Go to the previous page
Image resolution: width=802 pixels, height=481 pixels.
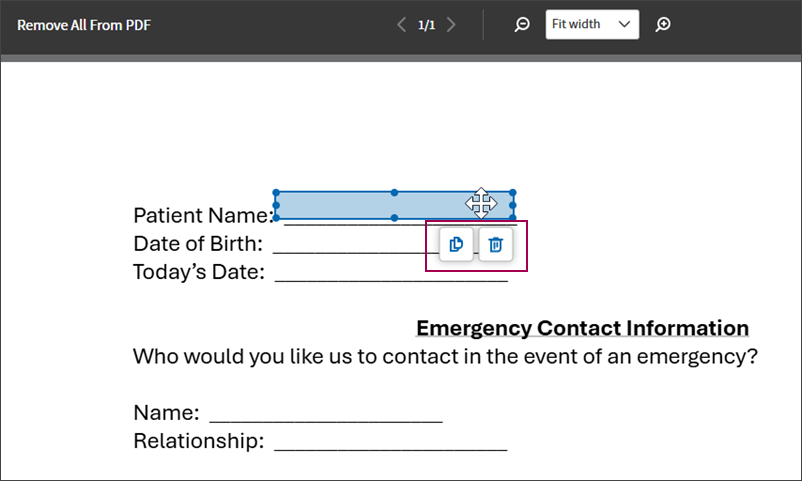pyautogui.click(x=402, y=25)
